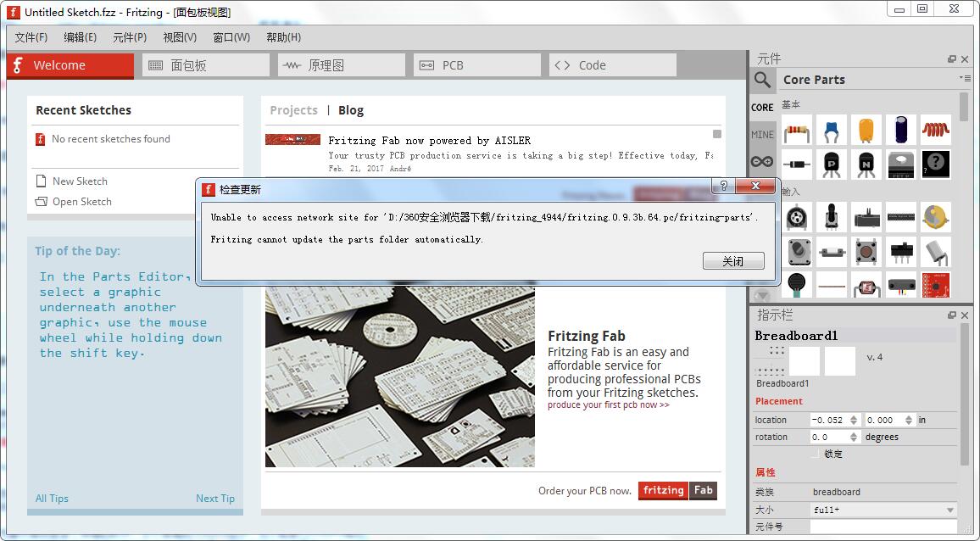Open parts search with the magnifier icon
Viewport: 980px width, 541px height.
pyautogui.click(x=762, y=80)
